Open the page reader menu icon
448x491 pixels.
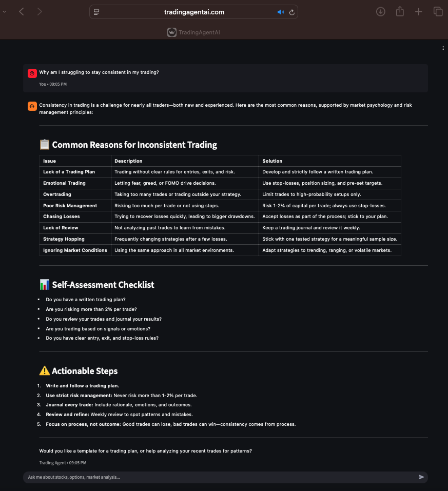[x=96, y=12]
